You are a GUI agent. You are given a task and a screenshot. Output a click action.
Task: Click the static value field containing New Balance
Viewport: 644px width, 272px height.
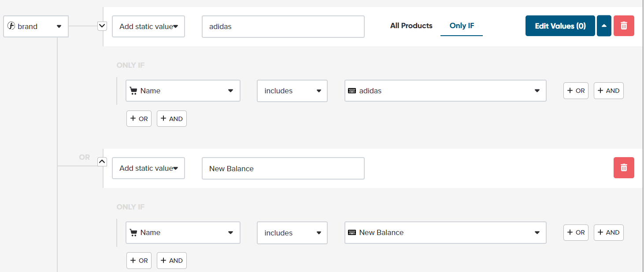click(283, 169)
